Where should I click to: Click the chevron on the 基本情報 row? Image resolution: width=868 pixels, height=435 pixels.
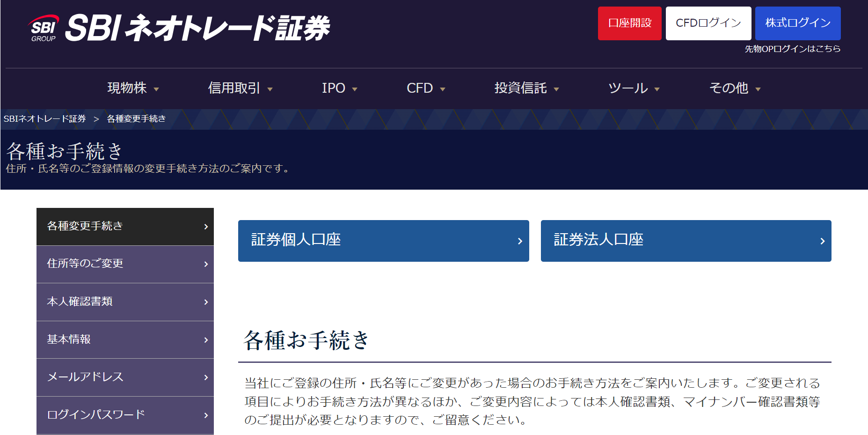coord(206,340)
